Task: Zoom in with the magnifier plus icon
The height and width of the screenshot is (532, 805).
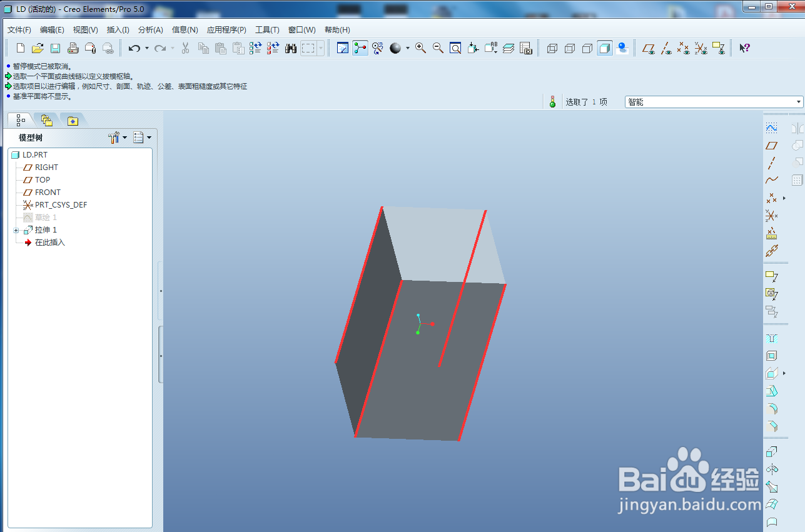Action: [421, 48]
